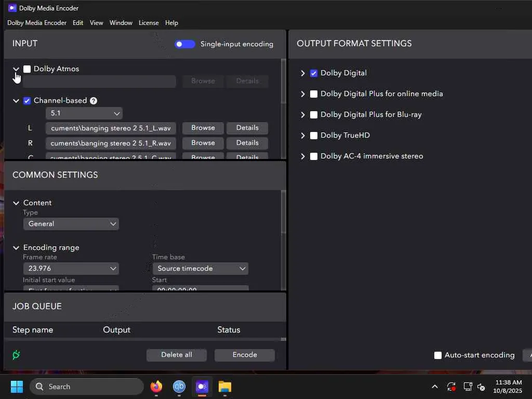Click the muted volume tray icon
Screen dimensions: 532x399
click(x=481, y=387)
